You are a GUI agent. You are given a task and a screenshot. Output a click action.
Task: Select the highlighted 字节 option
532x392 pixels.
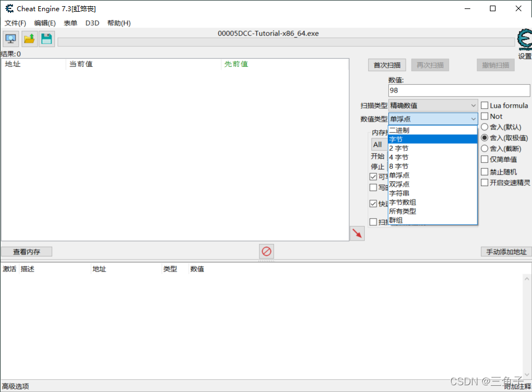[433, 140]
